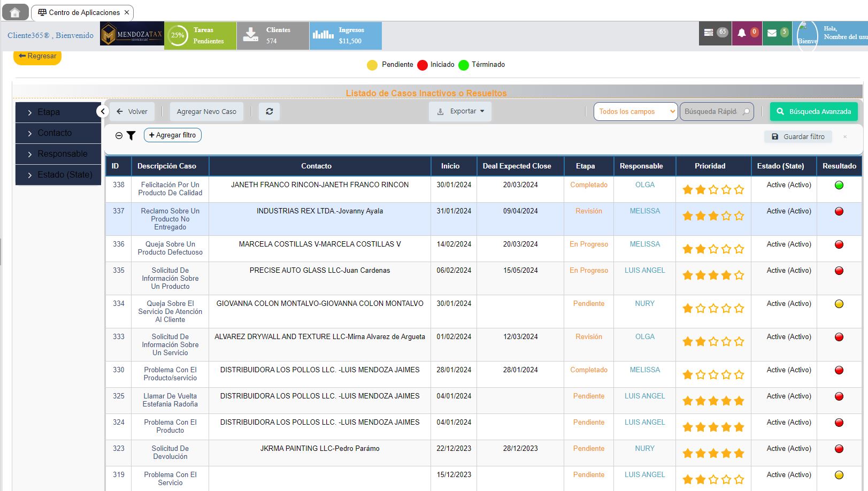Open case Reclamo Sobre Un Producto No Entregado
This screenshot has width=868, height=491.
[x=170, y=219]
